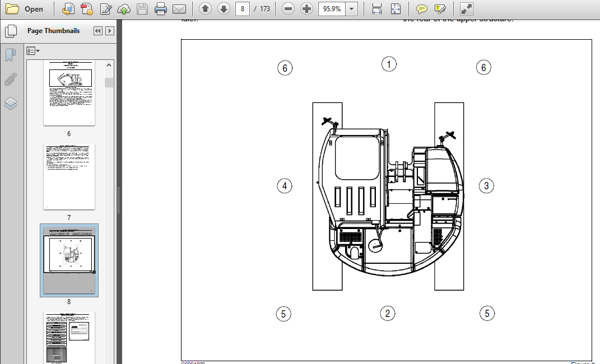This screenshot has width=600, height=364.
Task: Click the fit width scrolling icon
Action: 377,9
